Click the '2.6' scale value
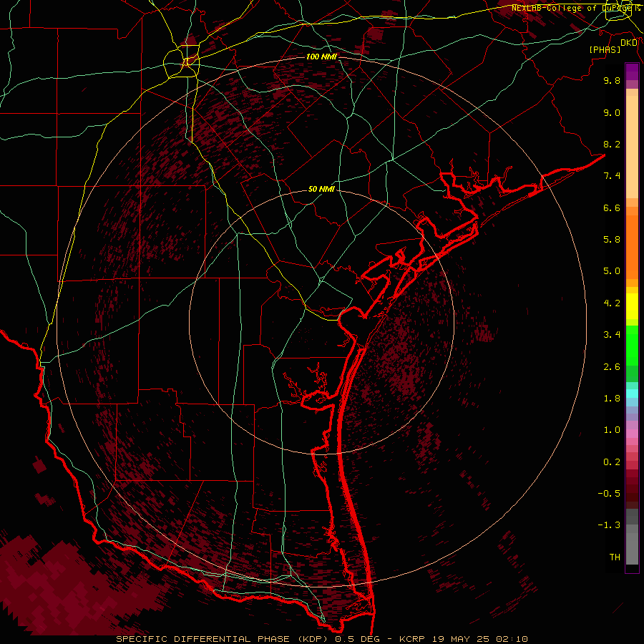644x644 pixels. click(x=612, y=367)
